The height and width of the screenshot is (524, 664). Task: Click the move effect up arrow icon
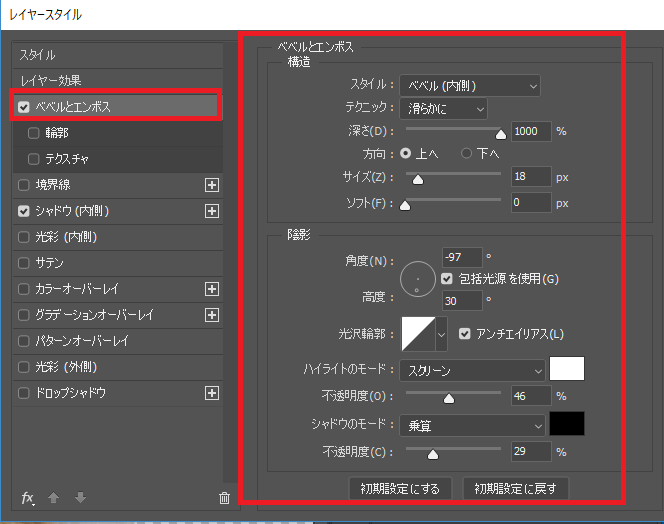(53, 497)
